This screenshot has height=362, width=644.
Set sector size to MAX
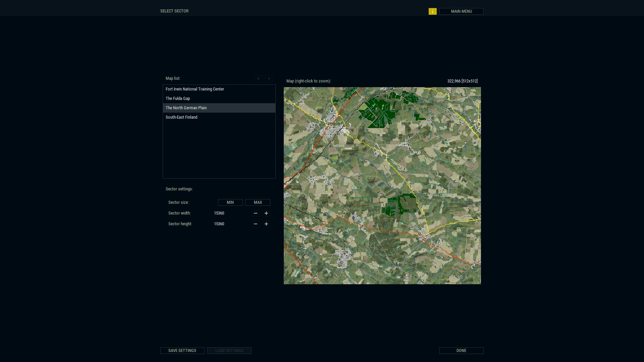click(258, 202)
